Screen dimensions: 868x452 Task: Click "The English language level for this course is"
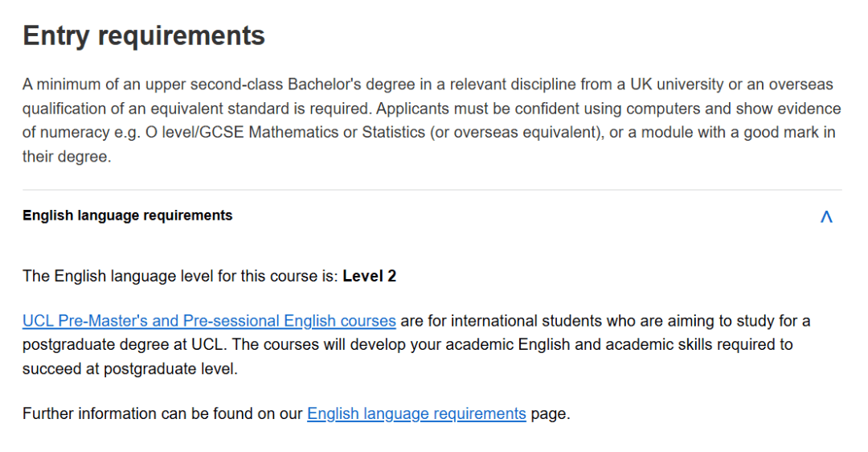tap(180, 277)
